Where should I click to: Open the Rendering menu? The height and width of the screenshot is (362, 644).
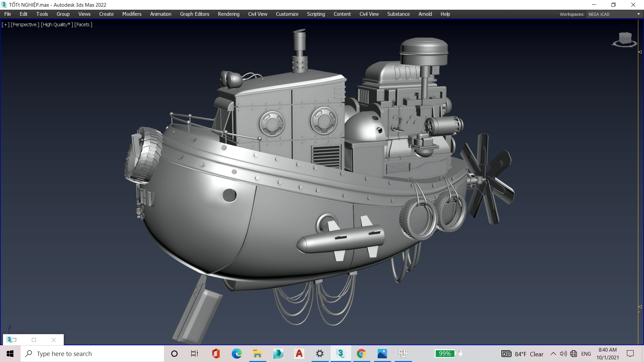coord(228,14)
